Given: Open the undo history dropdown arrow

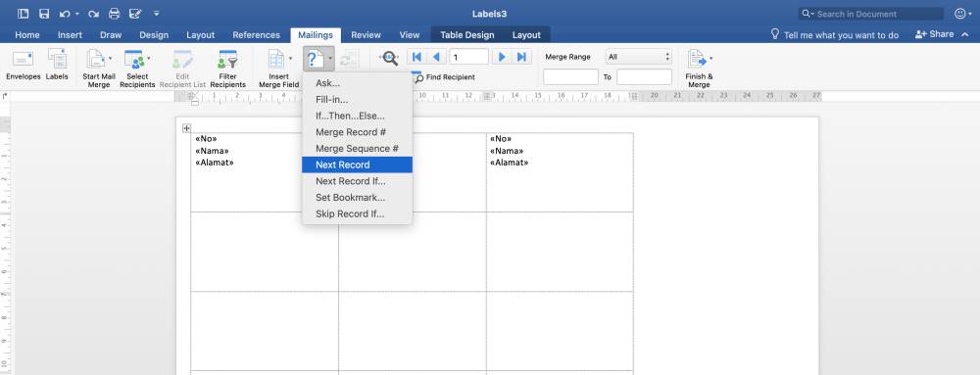Looking at the screenshot, I should click(76, 13).
